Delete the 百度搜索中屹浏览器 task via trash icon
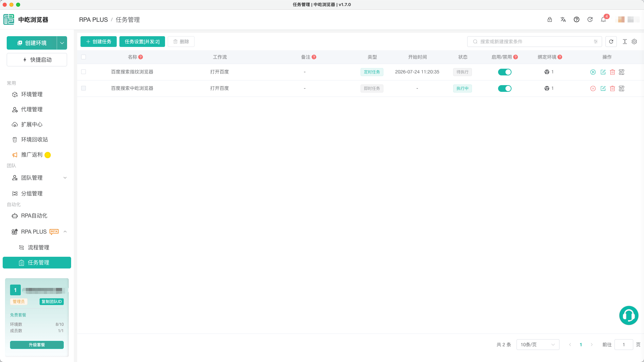 coord(612,88)
